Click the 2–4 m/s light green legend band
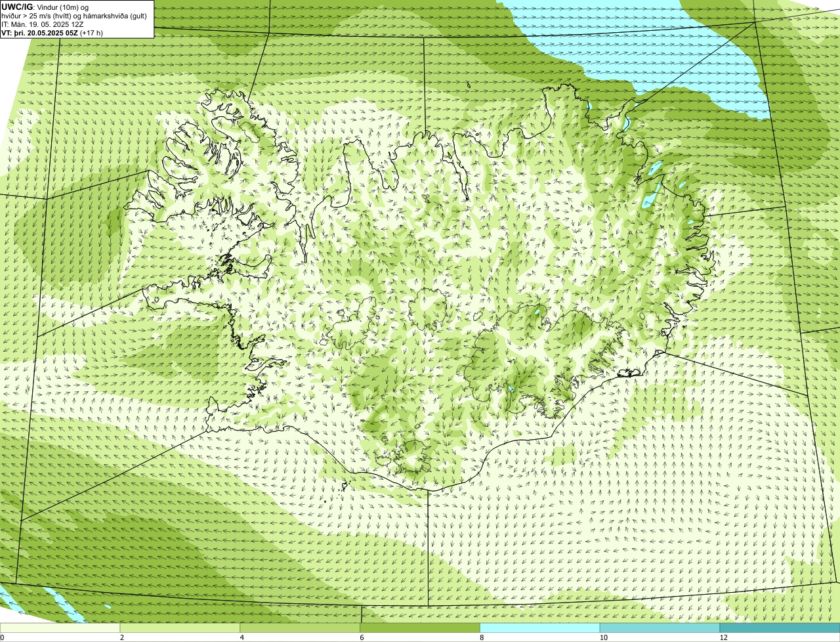 180,628
